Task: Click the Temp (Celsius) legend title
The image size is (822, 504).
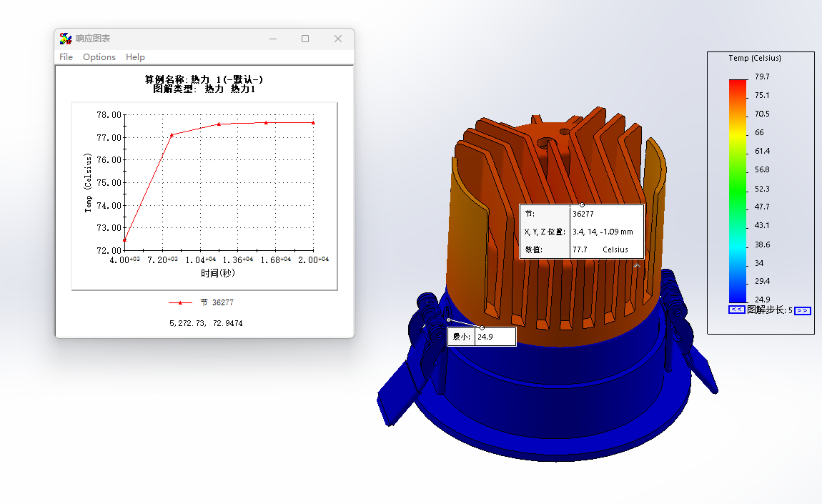Action: [755, 58]
